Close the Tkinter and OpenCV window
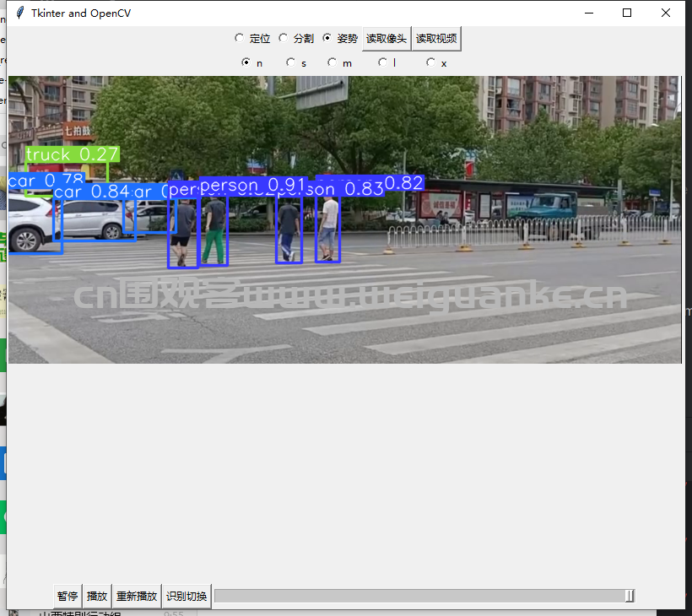 [x=666, y=13]
